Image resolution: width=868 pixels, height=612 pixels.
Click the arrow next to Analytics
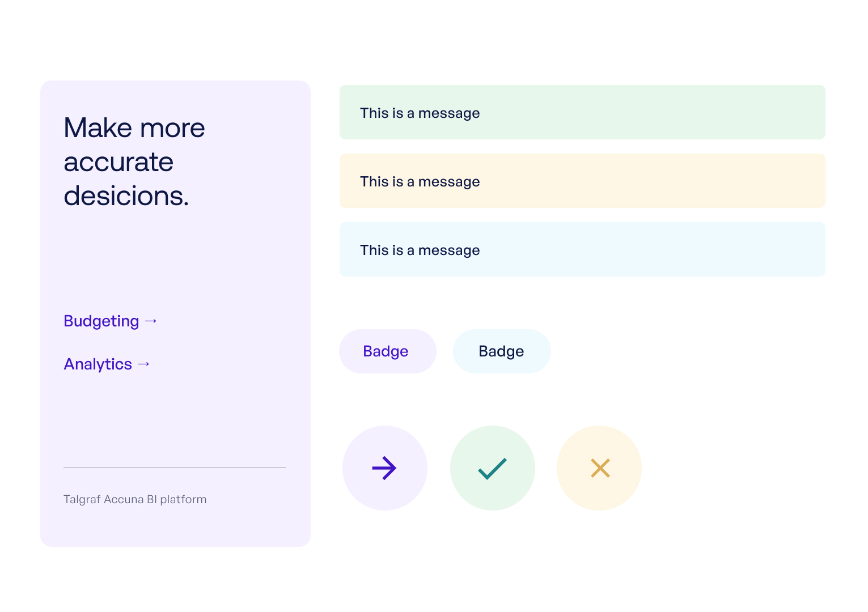144,364
